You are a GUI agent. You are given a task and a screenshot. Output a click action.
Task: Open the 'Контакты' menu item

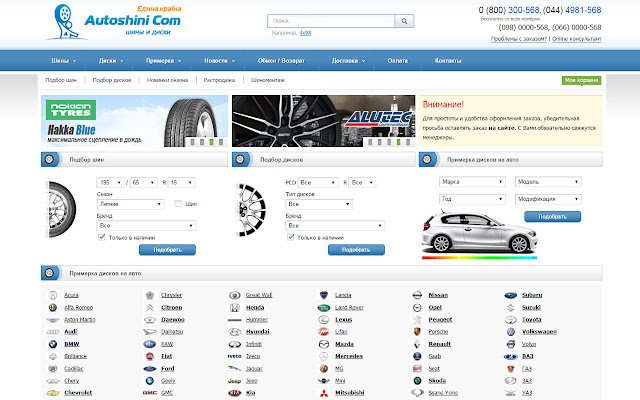pos(448,61)
